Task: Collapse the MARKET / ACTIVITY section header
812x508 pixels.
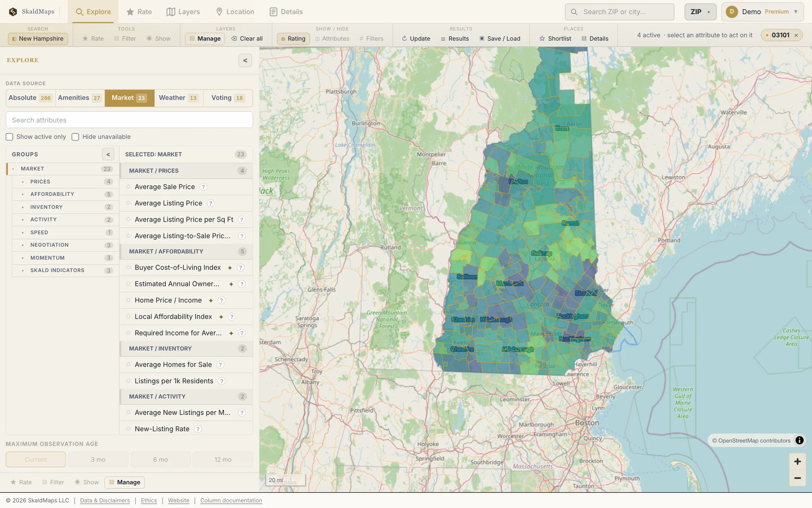Action: point(186,396)
